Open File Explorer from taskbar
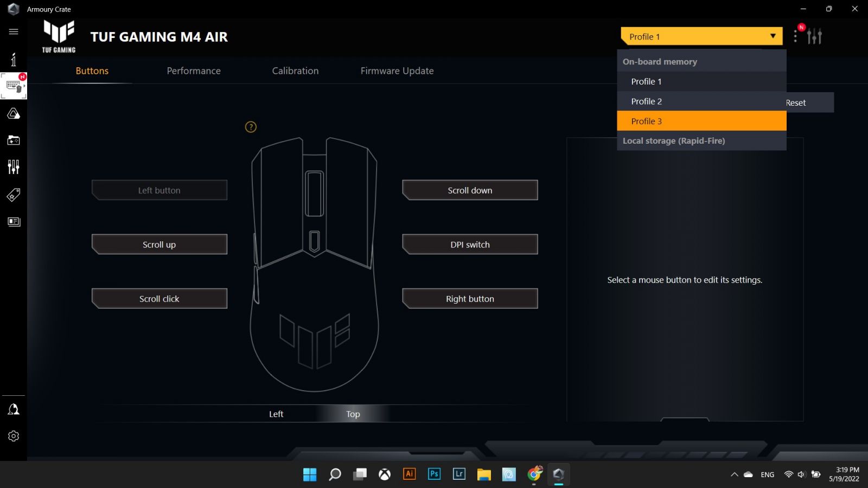Image resolution: width=868 pixels, height=488 pixels. point(484,474)
